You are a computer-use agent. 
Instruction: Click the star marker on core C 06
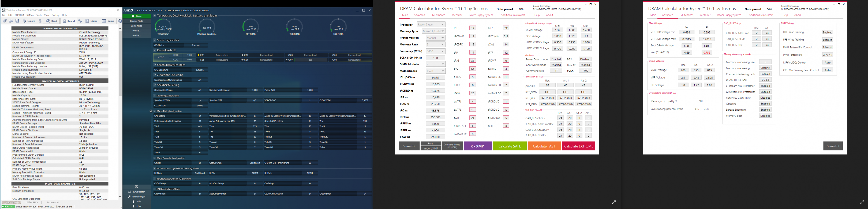(x=243, y=60)
